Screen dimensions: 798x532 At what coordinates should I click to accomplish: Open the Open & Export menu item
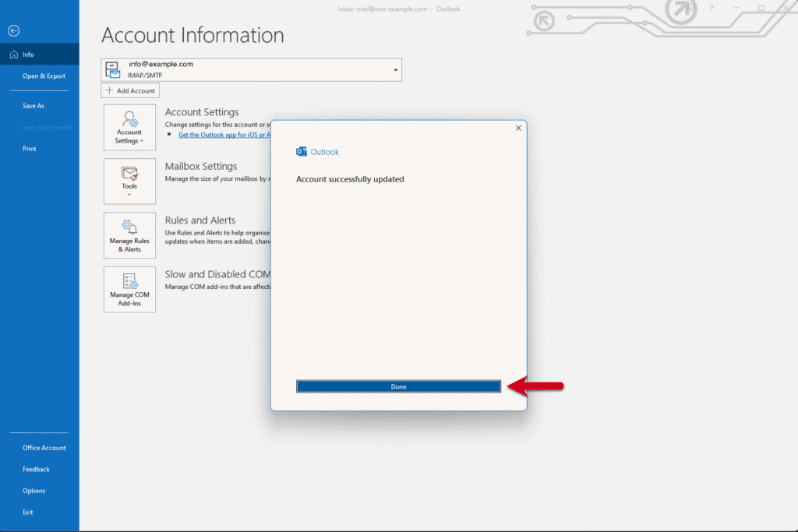coord(44,76)
